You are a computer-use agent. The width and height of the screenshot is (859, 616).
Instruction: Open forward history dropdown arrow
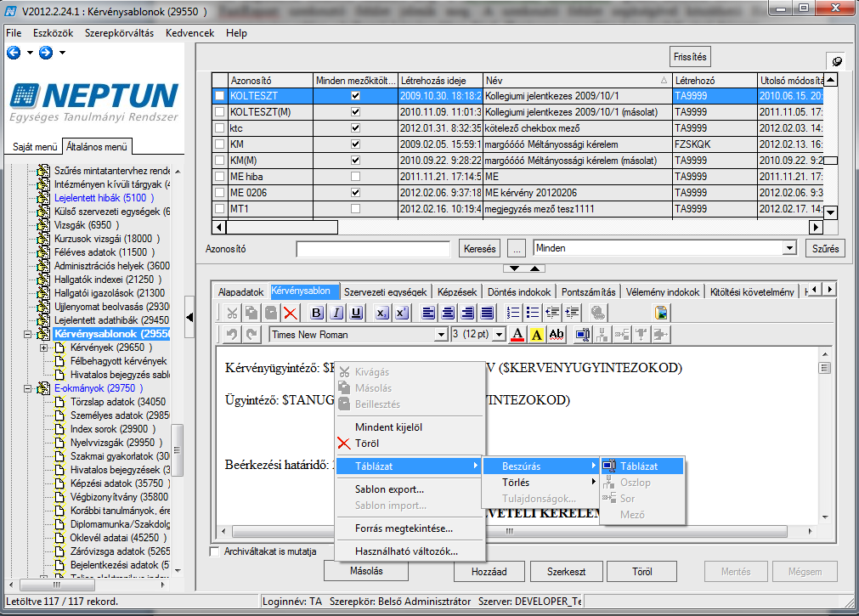point(63,53)
